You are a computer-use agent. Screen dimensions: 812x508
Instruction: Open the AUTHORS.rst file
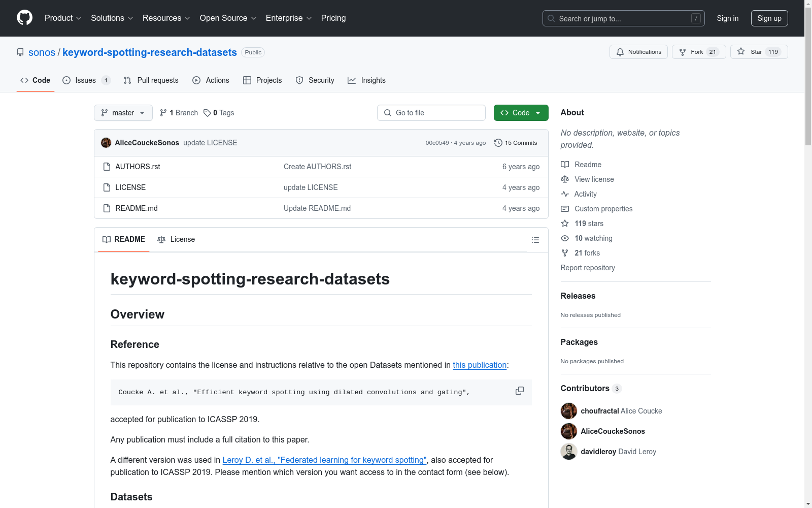(138, 167)
